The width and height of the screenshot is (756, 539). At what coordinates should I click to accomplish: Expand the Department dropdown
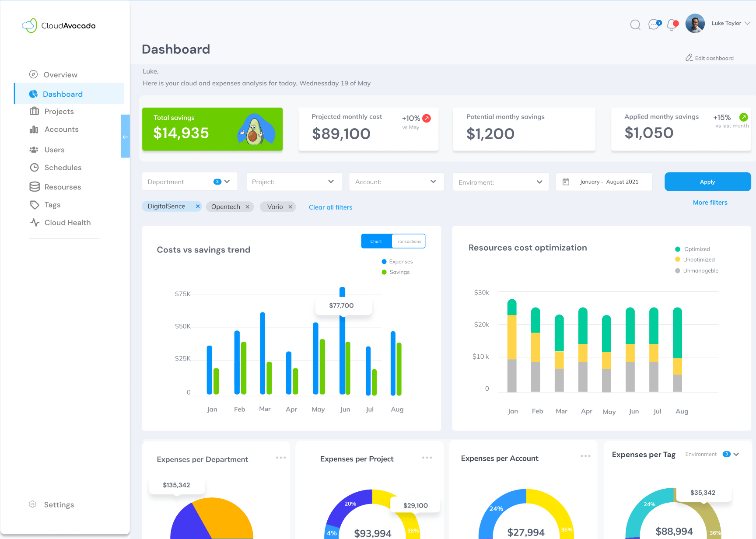click(227, 182)
